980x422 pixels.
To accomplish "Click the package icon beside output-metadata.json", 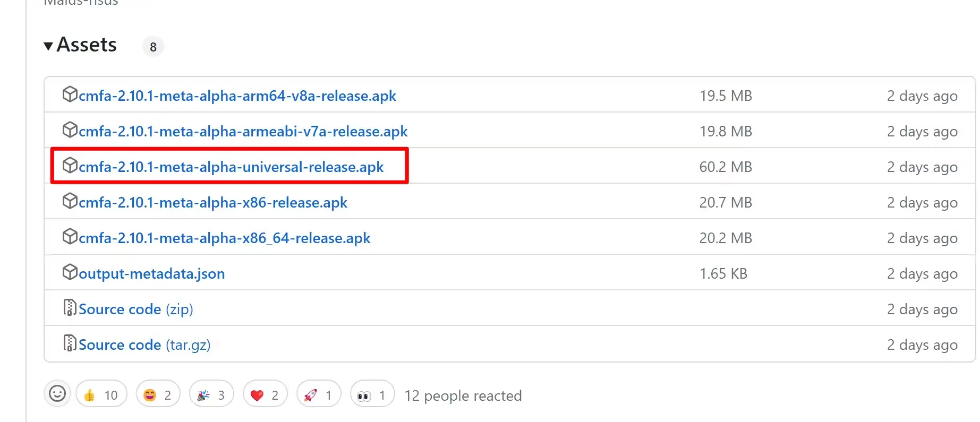I will pos(70,272).
